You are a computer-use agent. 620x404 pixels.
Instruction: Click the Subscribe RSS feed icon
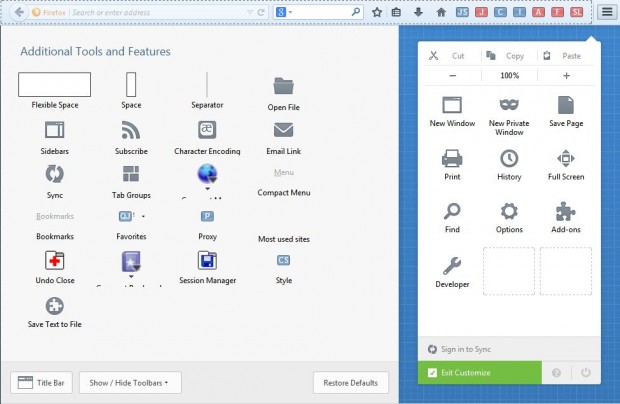pos(131,130)
